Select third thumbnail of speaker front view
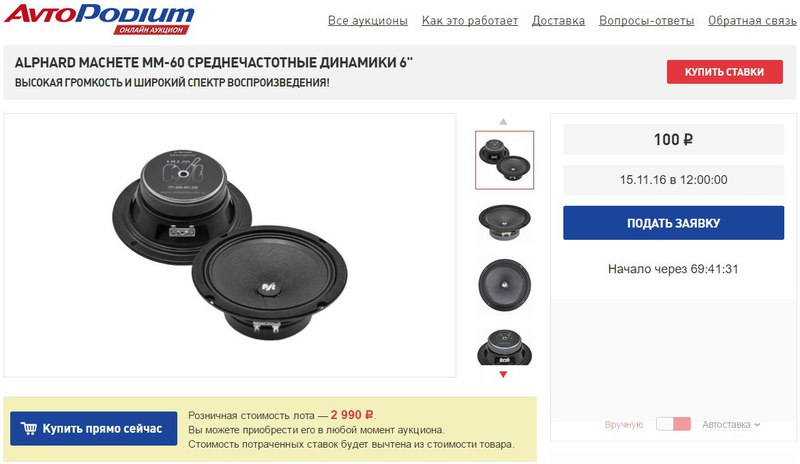Viewport: 800px width, 464px height. (x=505, y=285)
